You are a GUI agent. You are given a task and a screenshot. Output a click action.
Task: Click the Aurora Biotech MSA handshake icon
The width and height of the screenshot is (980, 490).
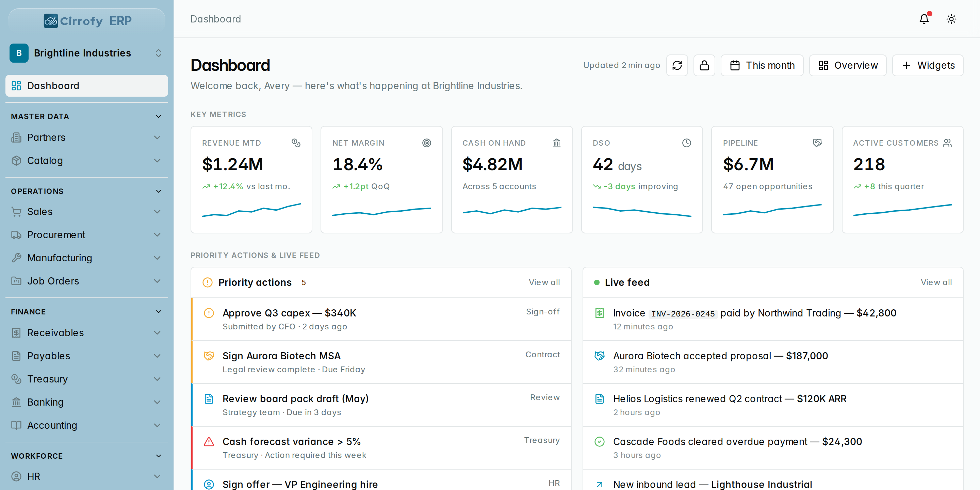tap(209, 356)
